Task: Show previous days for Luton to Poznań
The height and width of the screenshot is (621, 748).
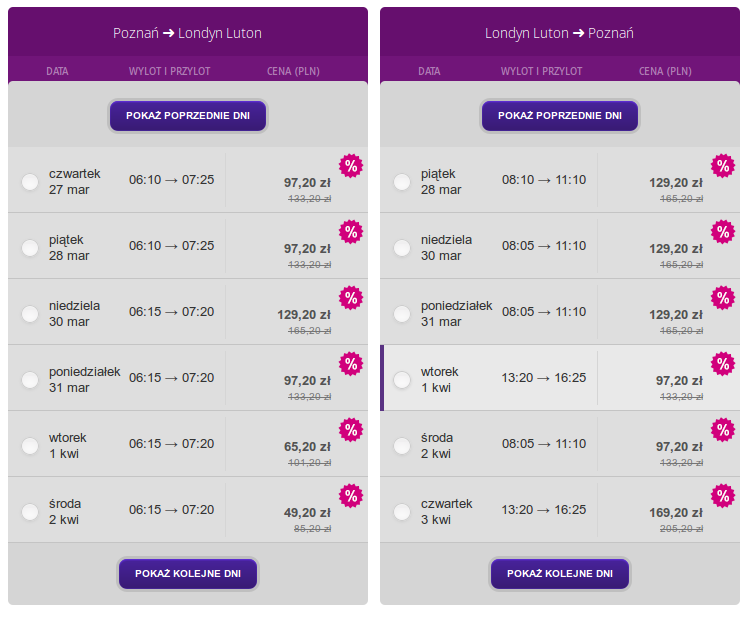Action: [560, 115]
